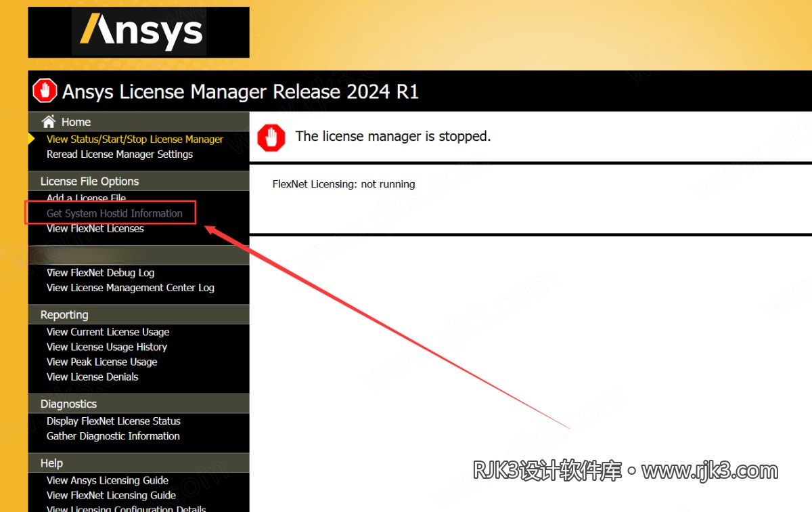The width and height of the screenshot is (812, 512).
Task: Open View License Denials
Action: (x=92, y=377)
